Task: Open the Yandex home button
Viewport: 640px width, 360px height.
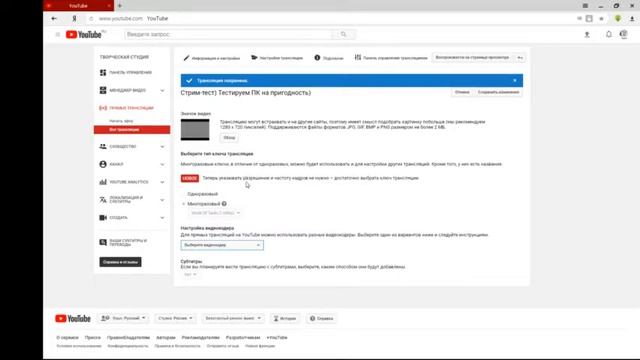Action: click(74, 18)
